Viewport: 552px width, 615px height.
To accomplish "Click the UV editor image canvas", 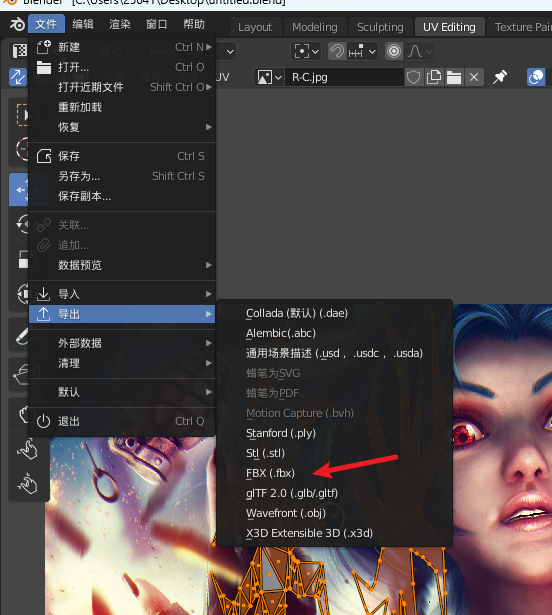I will coord(383,196).
